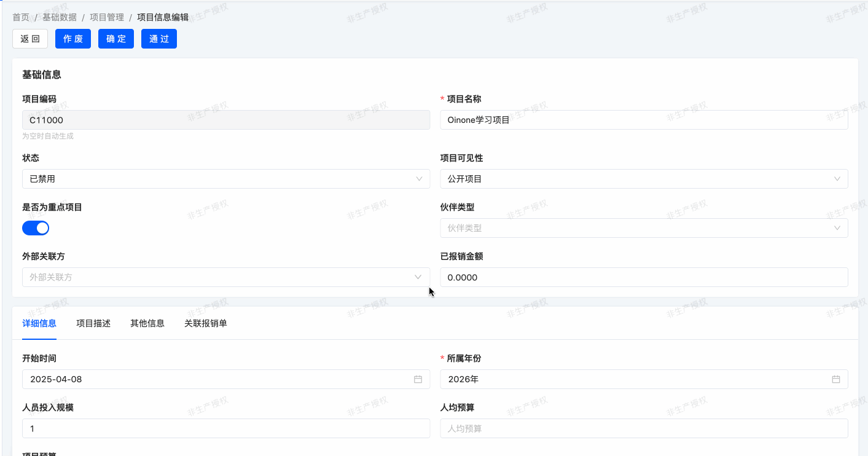Expand the 外部关联方 selector

pos(225,277)
